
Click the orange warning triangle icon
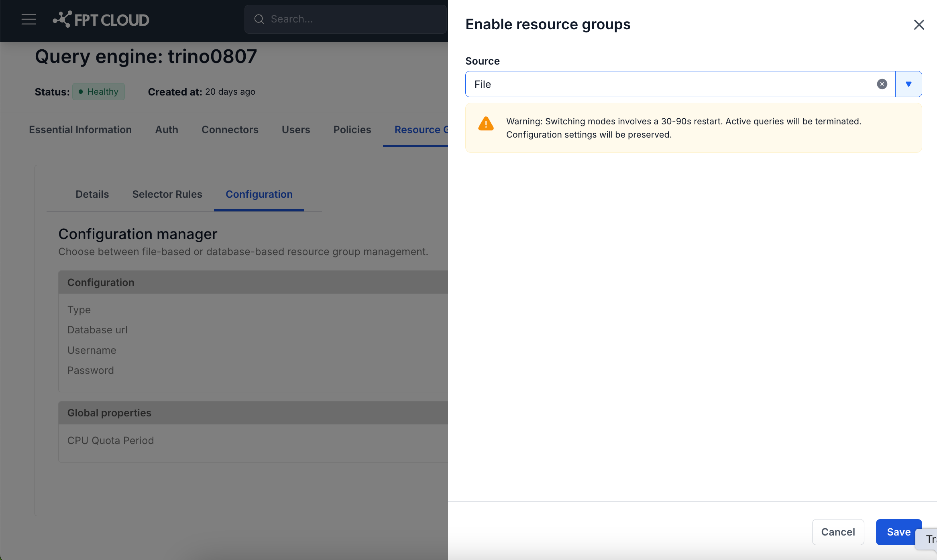[x=486, y=124]
